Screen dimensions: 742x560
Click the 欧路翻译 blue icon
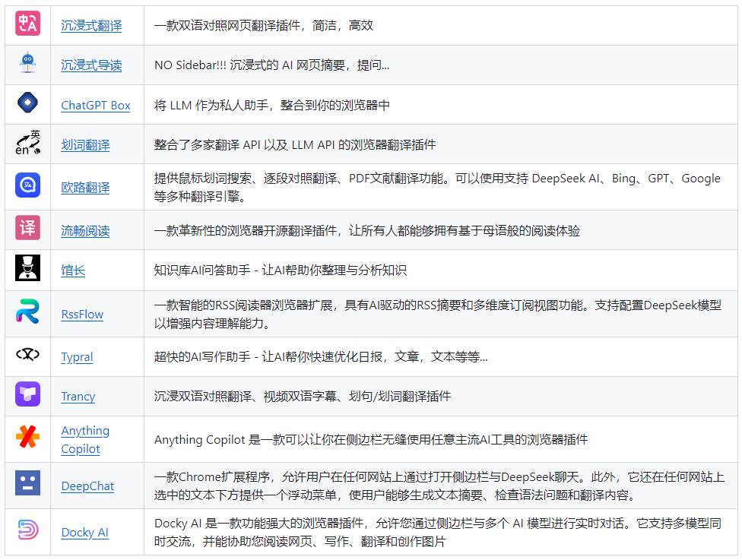tap(27, 185)
